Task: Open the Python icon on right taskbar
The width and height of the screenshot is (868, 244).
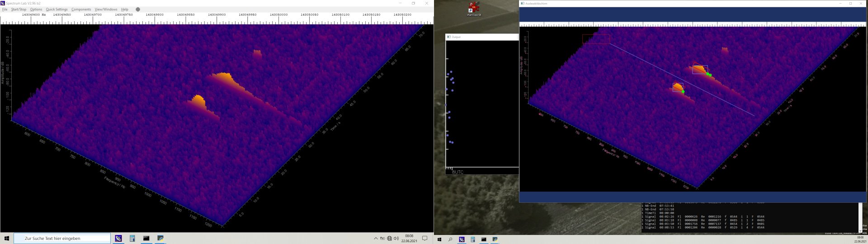Action: point(495,239)
